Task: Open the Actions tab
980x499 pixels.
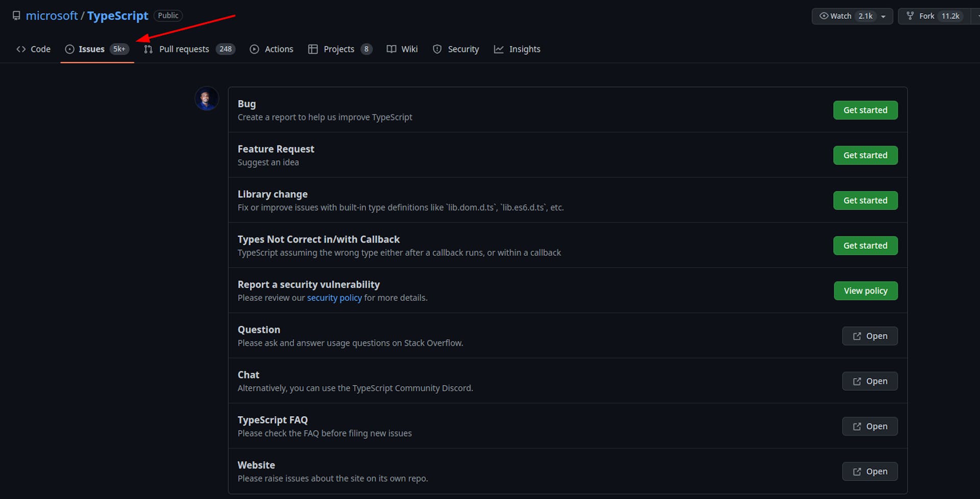Action: click(272, 49)
